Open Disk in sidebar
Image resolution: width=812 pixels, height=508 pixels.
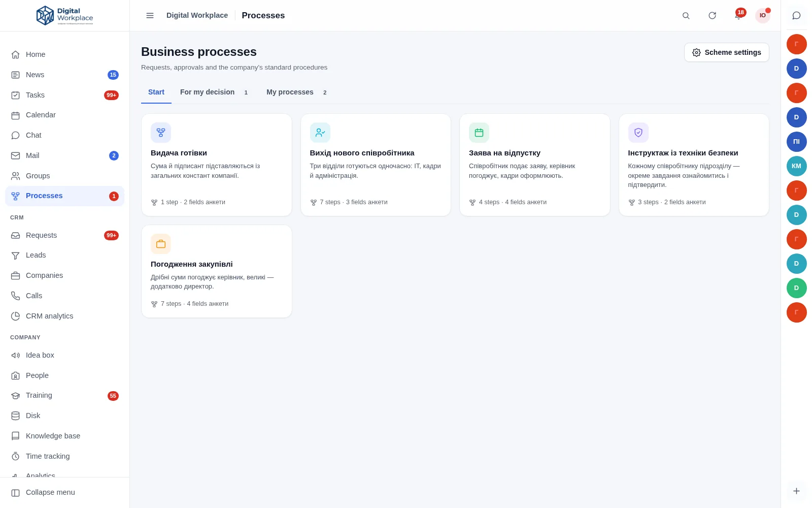[x=65, y=416]
